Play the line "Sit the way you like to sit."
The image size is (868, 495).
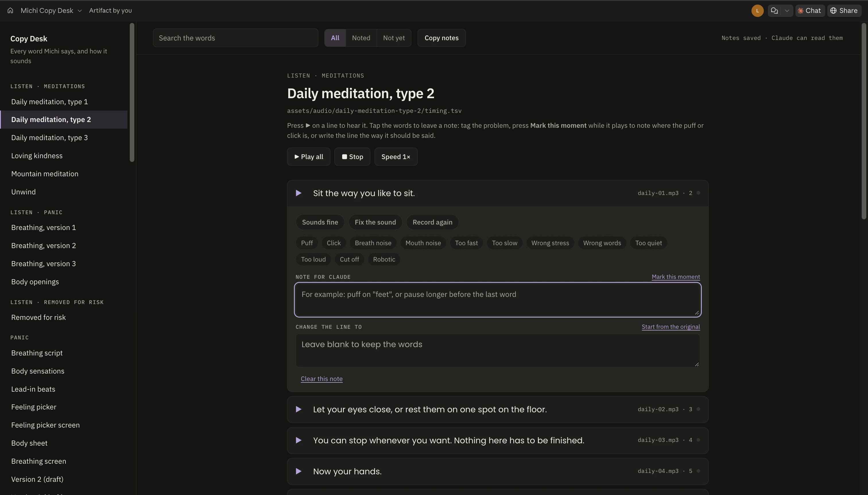(299, 193)
